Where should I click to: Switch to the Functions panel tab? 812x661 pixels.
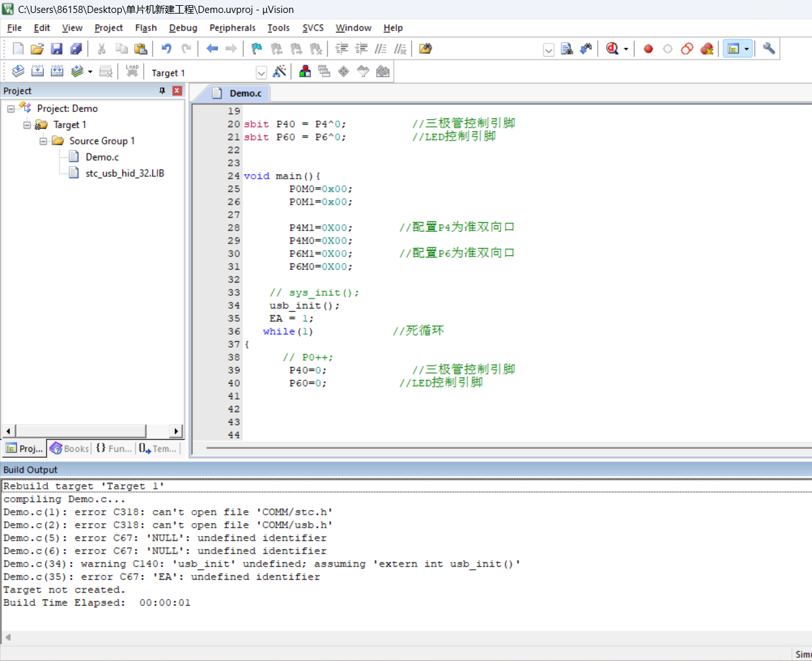[114, 449]
